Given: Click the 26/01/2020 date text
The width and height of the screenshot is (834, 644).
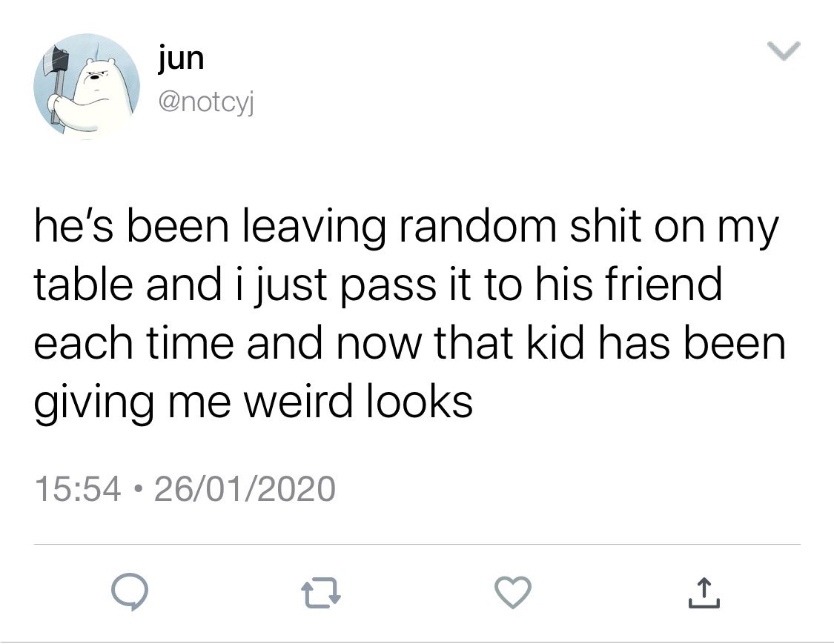Looking at the screenshot, I should click(x=245, y=488).
